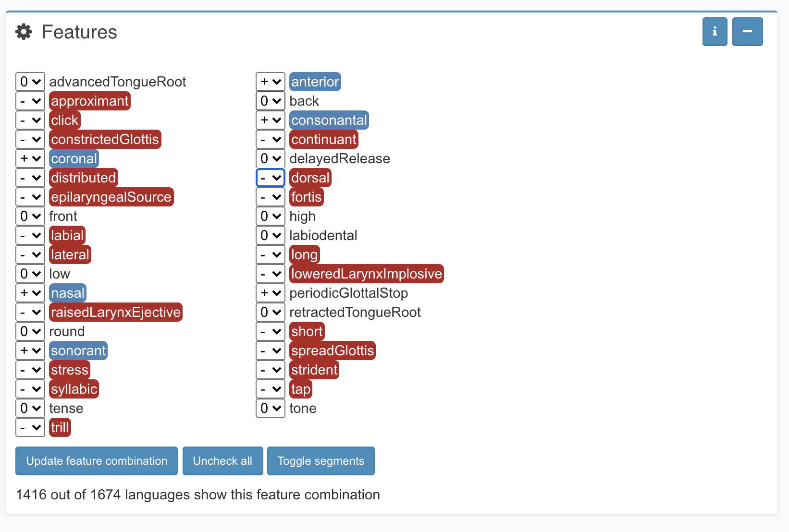Collapse the Features panel with minus button
789x532 pixels.
coord(747,32)
